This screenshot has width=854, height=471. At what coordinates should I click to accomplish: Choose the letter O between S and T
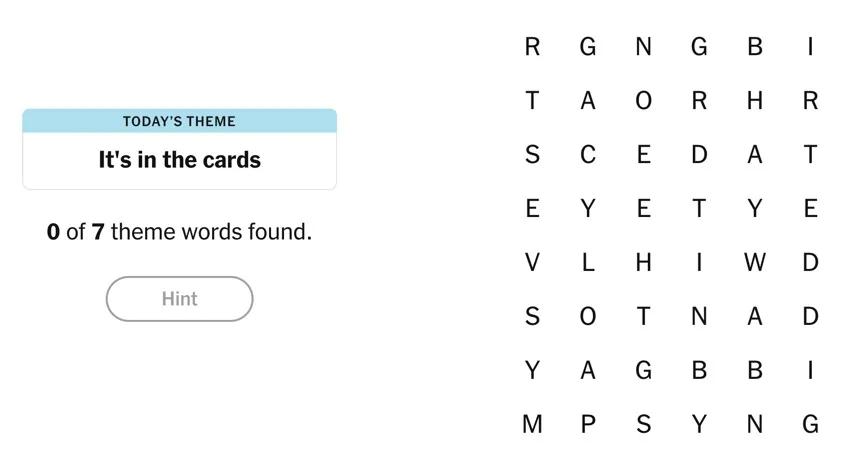click(x=588, y=316)
